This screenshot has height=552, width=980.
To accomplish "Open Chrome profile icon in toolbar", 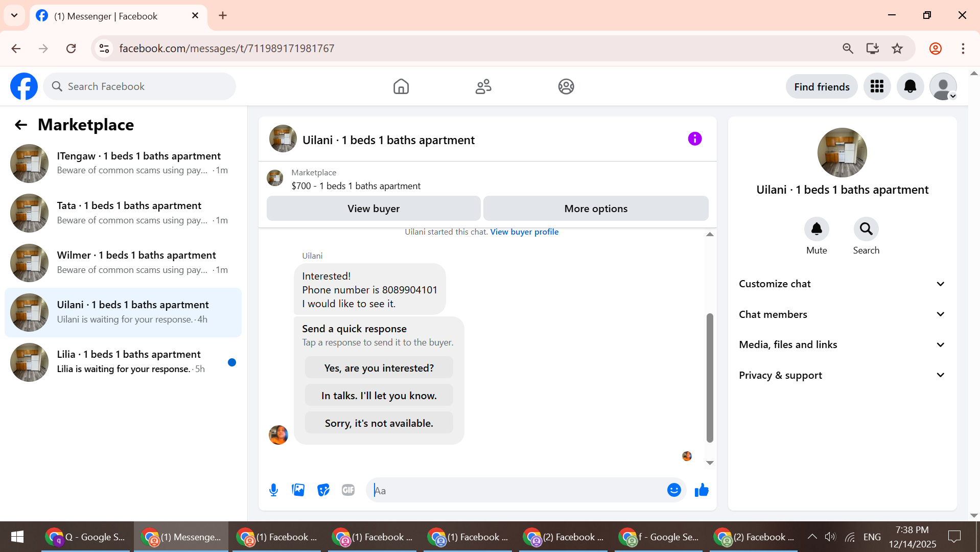I will (936, 49).
